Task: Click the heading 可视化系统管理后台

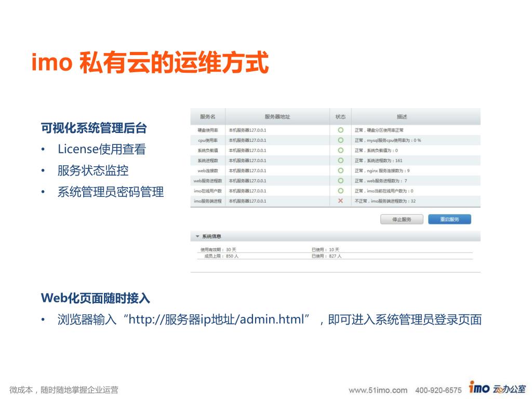Action: 94,128
